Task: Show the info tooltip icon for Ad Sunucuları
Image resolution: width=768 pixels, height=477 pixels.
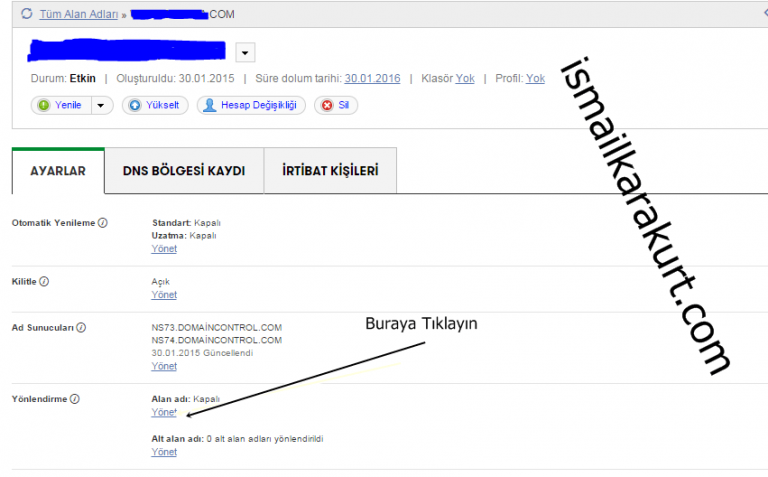Action: 81,327
